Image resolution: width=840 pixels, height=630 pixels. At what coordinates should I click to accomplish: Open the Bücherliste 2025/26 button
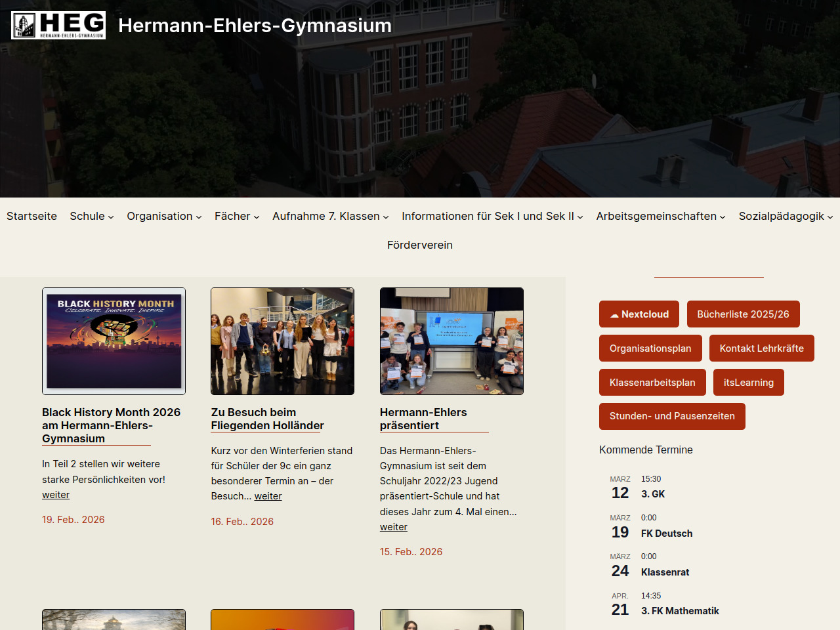coord(743,314)
